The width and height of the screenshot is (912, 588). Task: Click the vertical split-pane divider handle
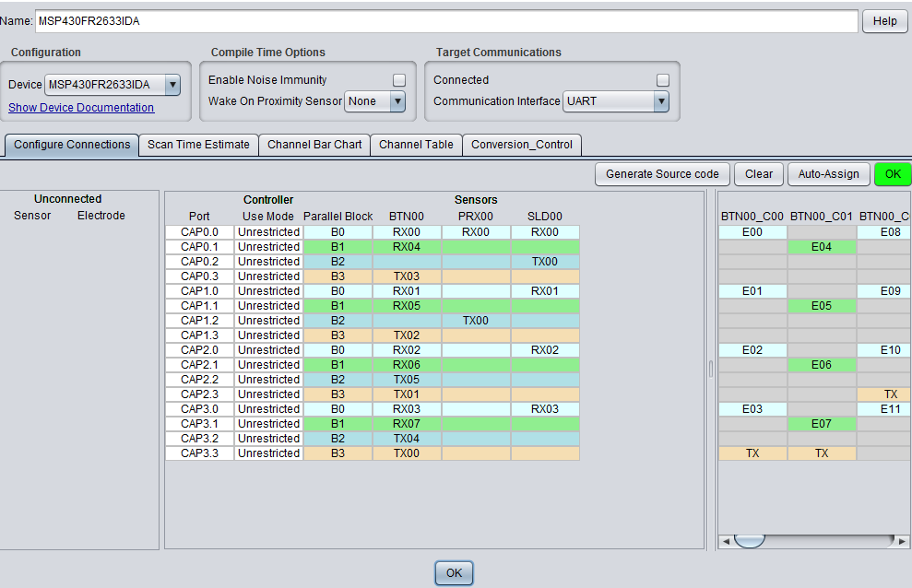(x=711, y=369)
